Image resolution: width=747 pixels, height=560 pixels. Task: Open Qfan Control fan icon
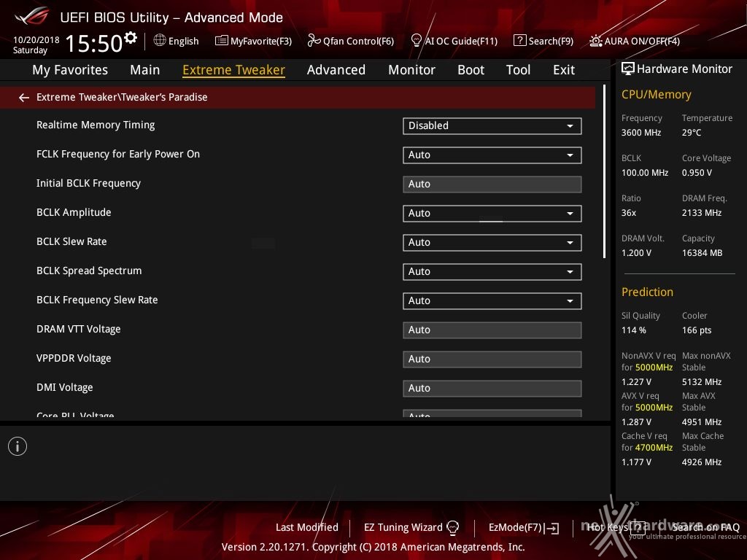coord(314,41)
